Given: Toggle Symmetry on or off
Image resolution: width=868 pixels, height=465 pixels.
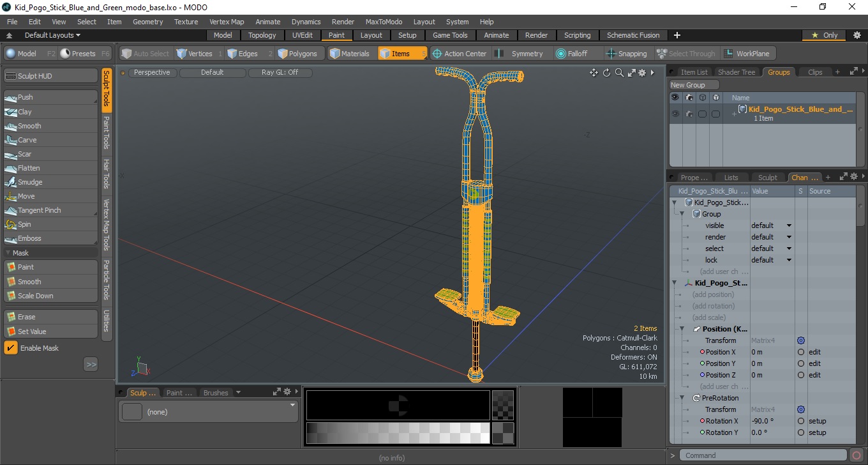Looking at the screenshot, I should (522, 54).
